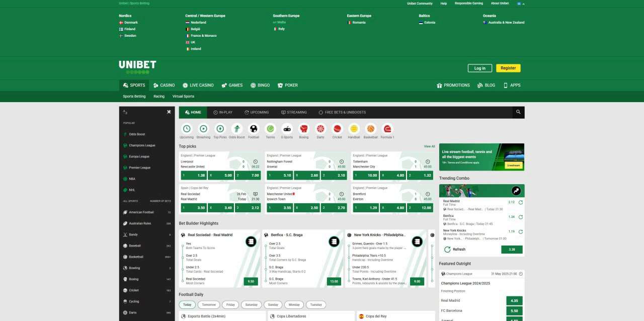
Task: Open the Cricket ball icon
Action: (x=337, y=129)
